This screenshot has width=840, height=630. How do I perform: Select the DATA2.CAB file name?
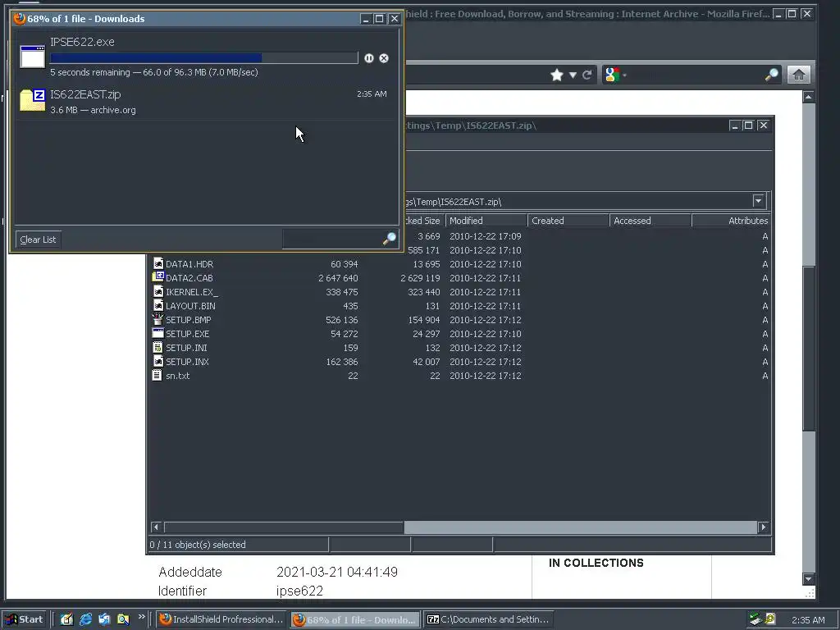click(x=189, y=278)
